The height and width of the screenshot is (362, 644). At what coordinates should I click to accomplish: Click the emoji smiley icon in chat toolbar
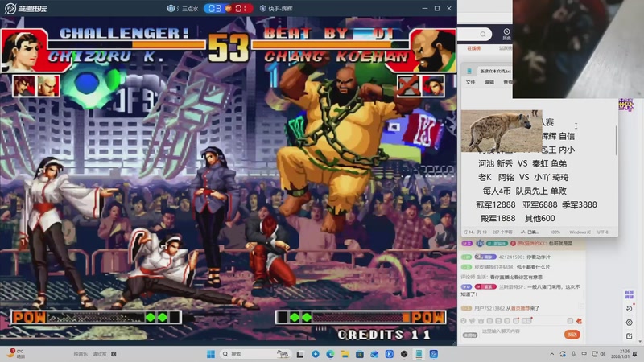464,321
